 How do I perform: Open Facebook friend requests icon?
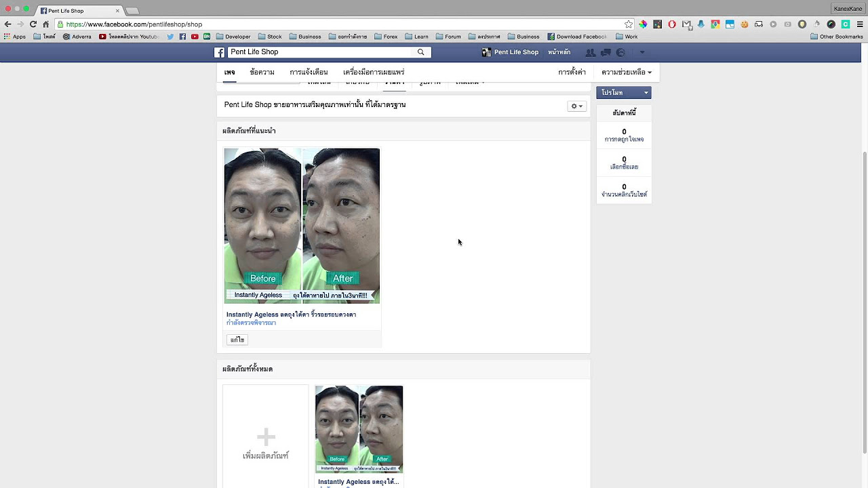pyautogui.click(x=591, y=52)
